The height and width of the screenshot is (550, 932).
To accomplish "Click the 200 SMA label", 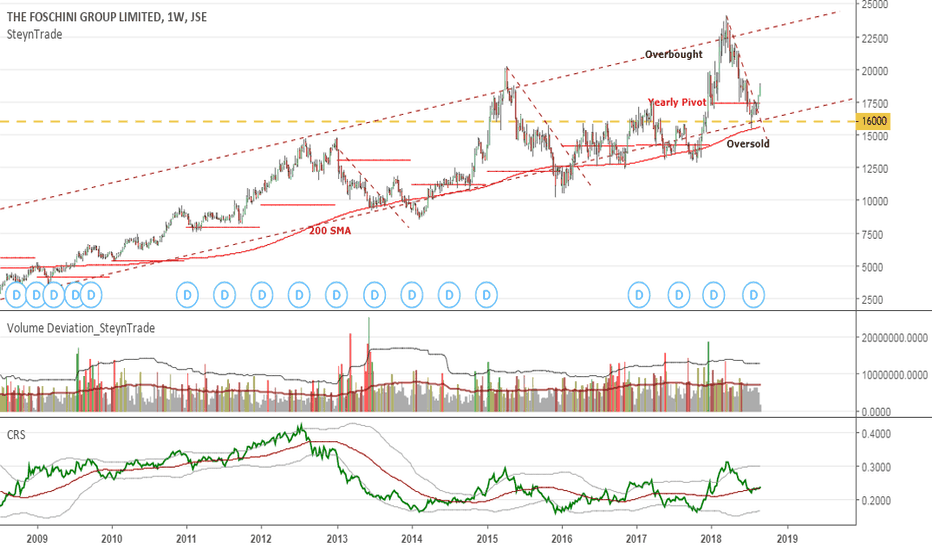I will point(330,231).
